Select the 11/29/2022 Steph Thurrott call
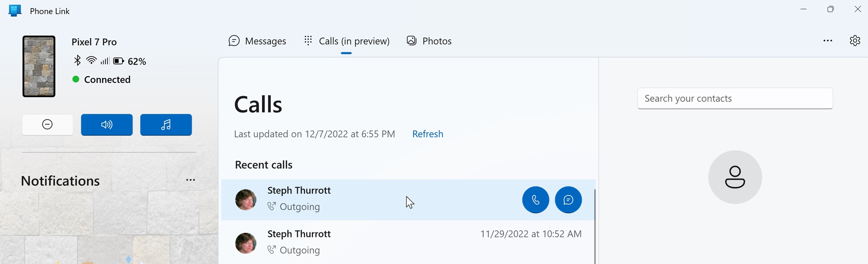This screenshot has height=264, width=868. (x=407, y=242)
